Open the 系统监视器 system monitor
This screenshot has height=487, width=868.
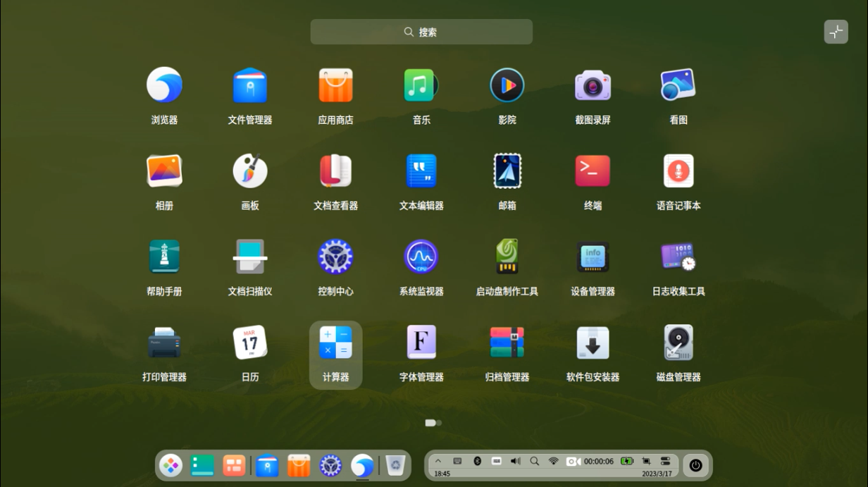click(x=421, y=257)
